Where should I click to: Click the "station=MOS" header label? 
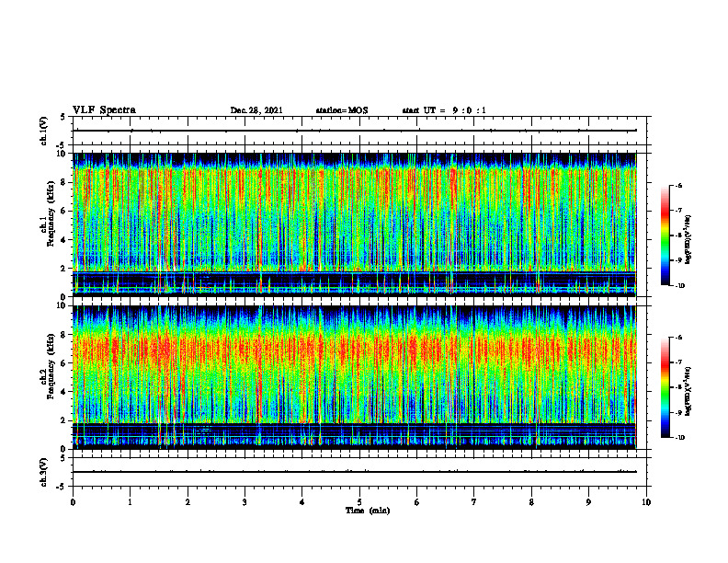(x=342, y=110)
